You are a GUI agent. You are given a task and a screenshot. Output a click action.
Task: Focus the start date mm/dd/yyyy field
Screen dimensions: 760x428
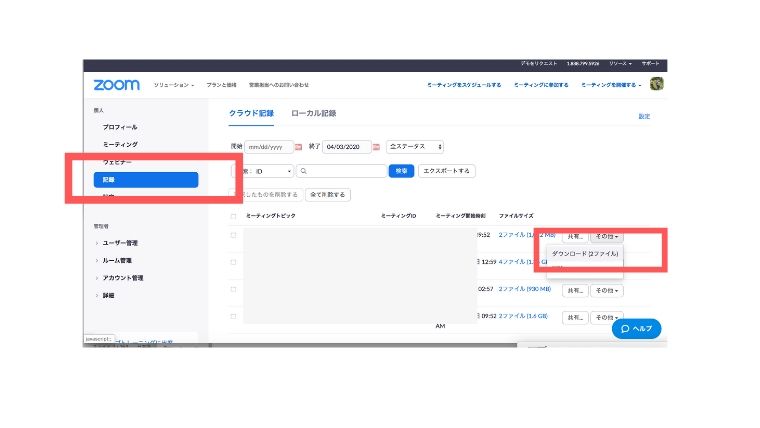point(269,147)
